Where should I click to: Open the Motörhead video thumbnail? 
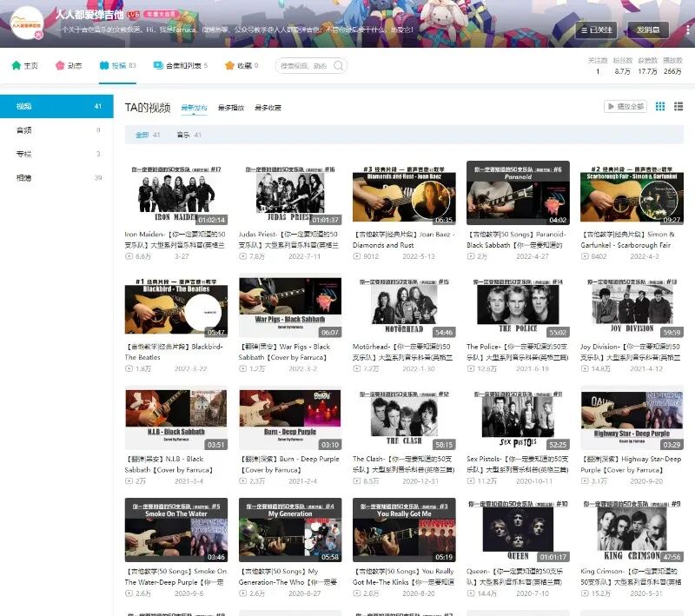click(x=404, y=305)
